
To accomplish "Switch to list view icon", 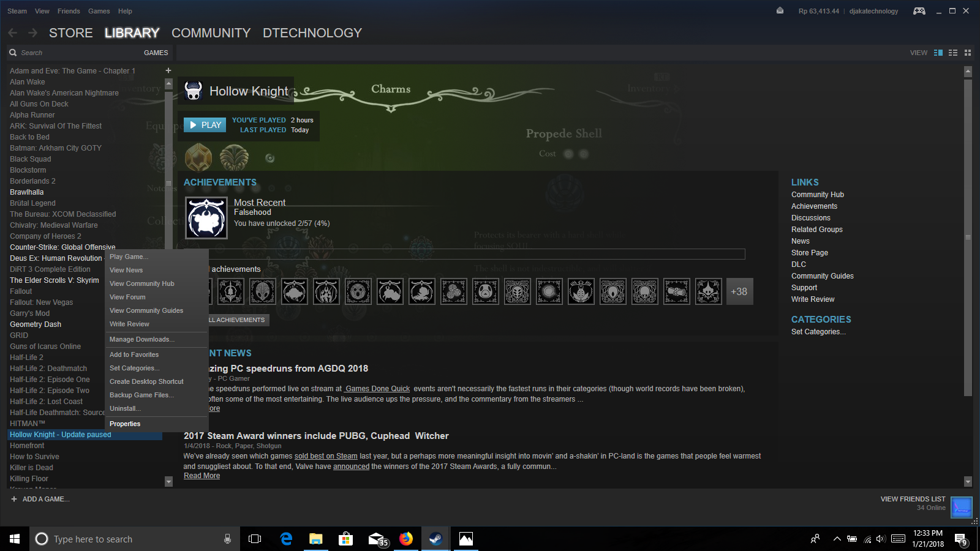I will pos(953,53).
